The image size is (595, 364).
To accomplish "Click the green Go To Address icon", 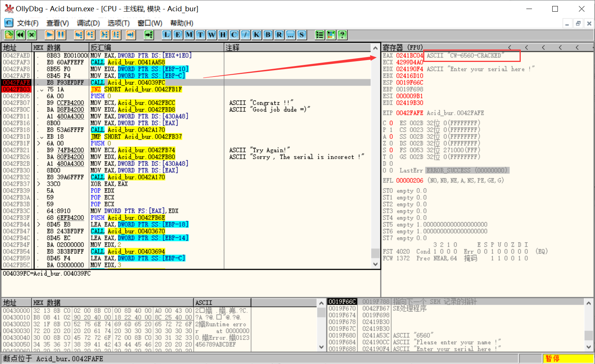I will click(149, 35).
